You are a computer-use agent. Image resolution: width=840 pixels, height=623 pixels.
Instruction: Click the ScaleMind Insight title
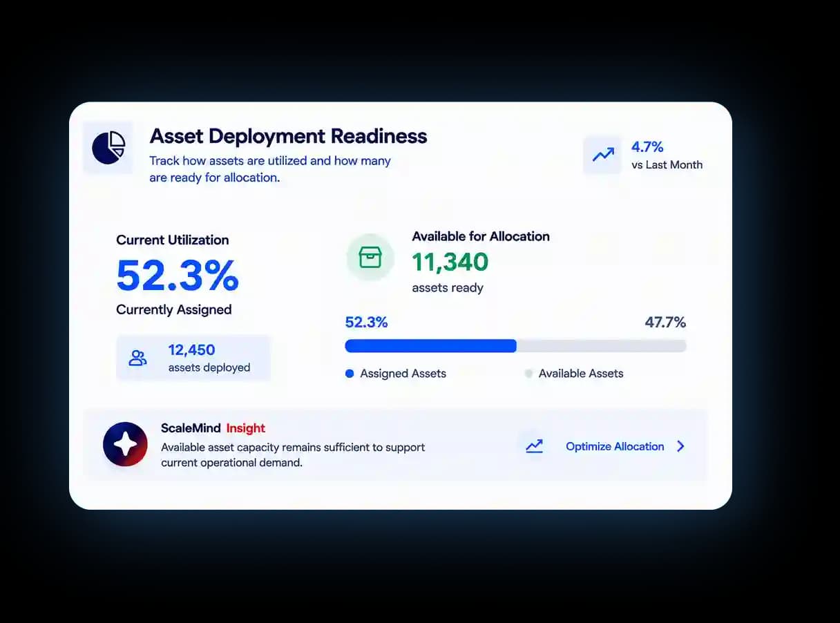[x=213, y=428]
